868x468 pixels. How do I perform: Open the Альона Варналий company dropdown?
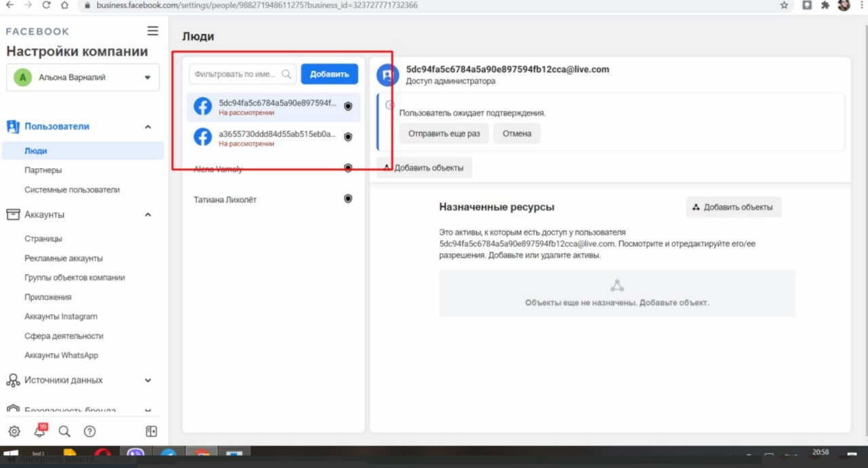coord(83,77)
